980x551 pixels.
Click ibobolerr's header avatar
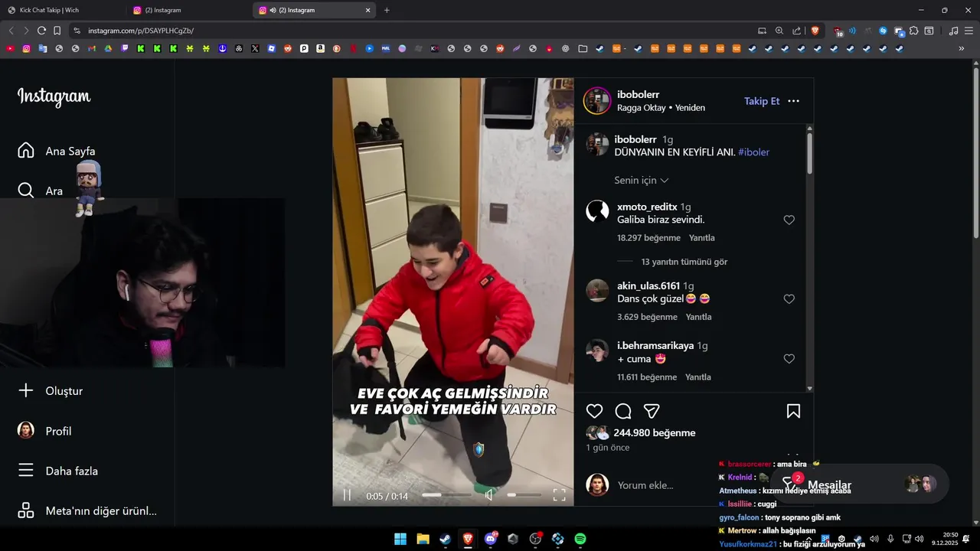click(x=597, y=101)
